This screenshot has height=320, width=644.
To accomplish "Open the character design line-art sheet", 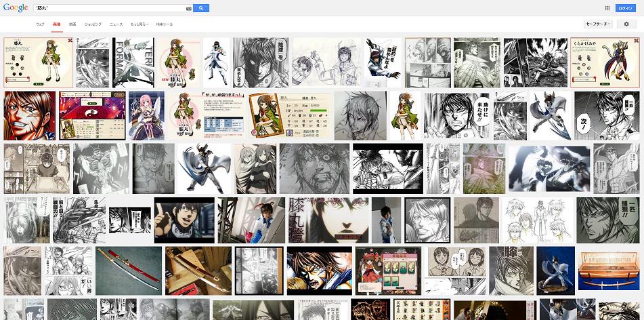I will pos(538,220).
